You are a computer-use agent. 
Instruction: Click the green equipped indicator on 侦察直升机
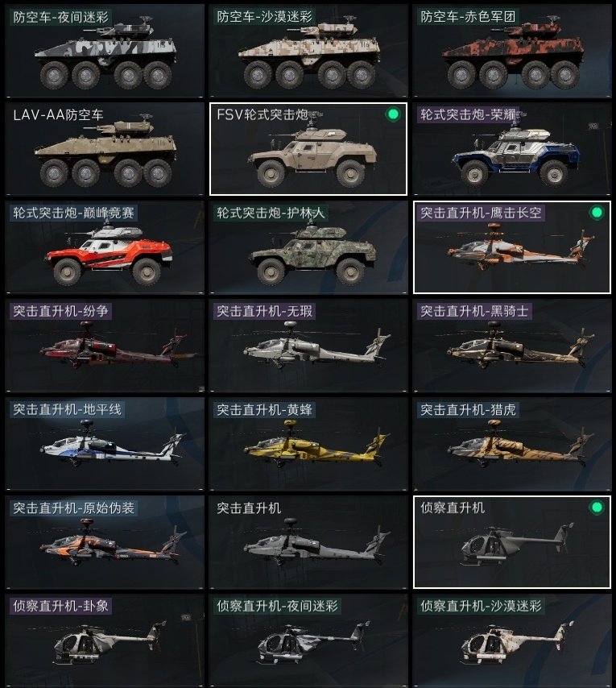click(597, 508)
